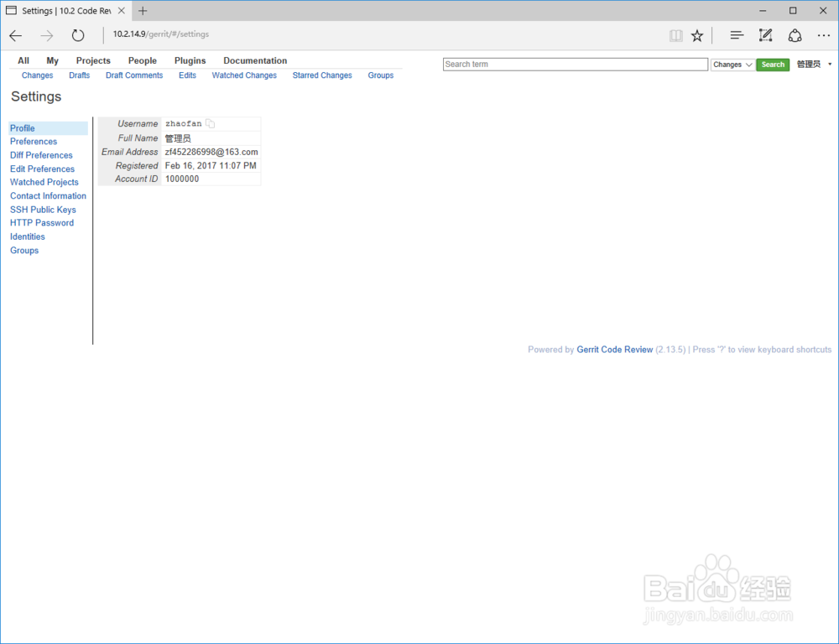Open the Groups link in top submenu
The image size is (839, 644).
380,75
